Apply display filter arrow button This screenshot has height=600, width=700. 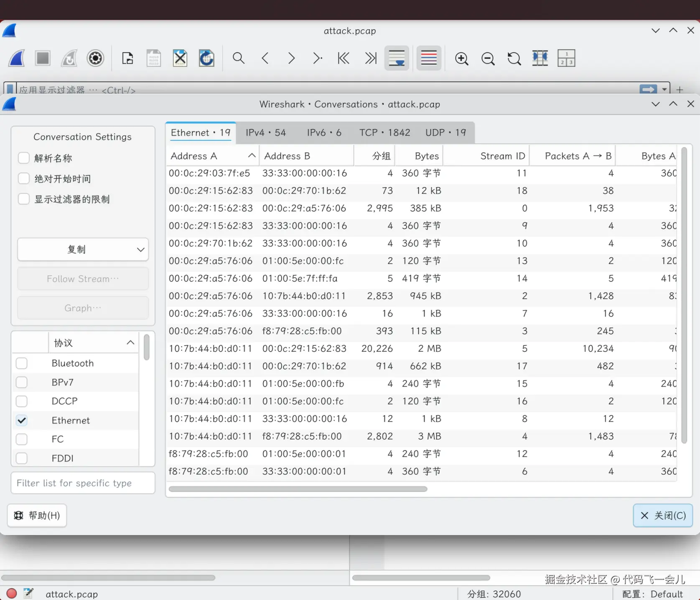pyautogui.click(x=648, y=89)
